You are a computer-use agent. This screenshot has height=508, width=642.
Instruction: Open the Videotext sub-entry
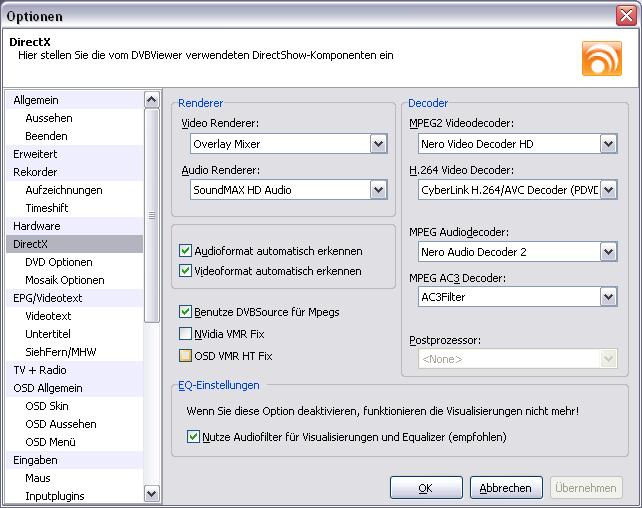75,316
